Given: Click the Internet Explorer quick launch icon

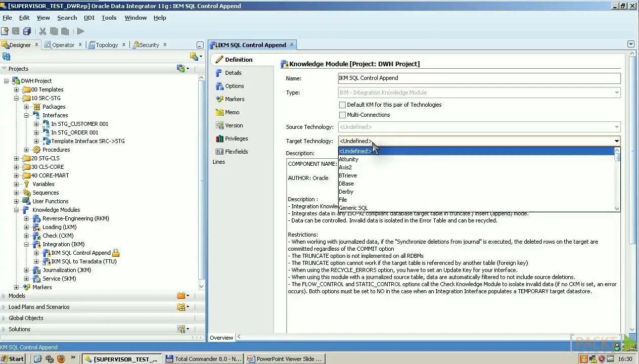Looking at the screenshot, I should click(37, 359).
